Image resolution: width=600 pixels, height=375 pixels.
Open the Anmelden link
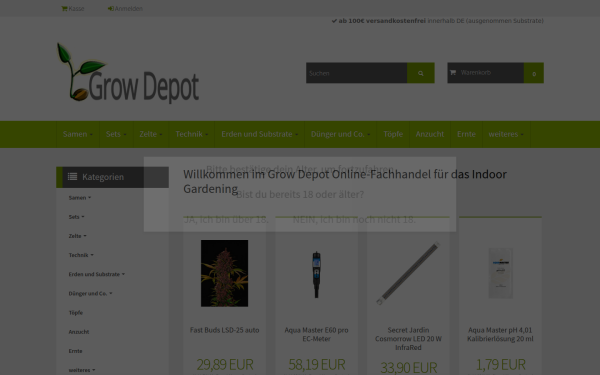click(x=125, y=8)
